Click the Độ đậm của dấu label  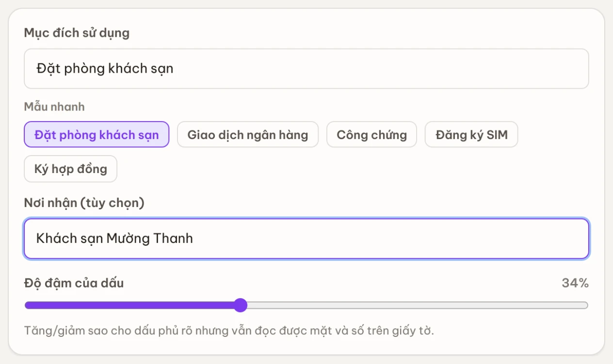tap(74, 283)
